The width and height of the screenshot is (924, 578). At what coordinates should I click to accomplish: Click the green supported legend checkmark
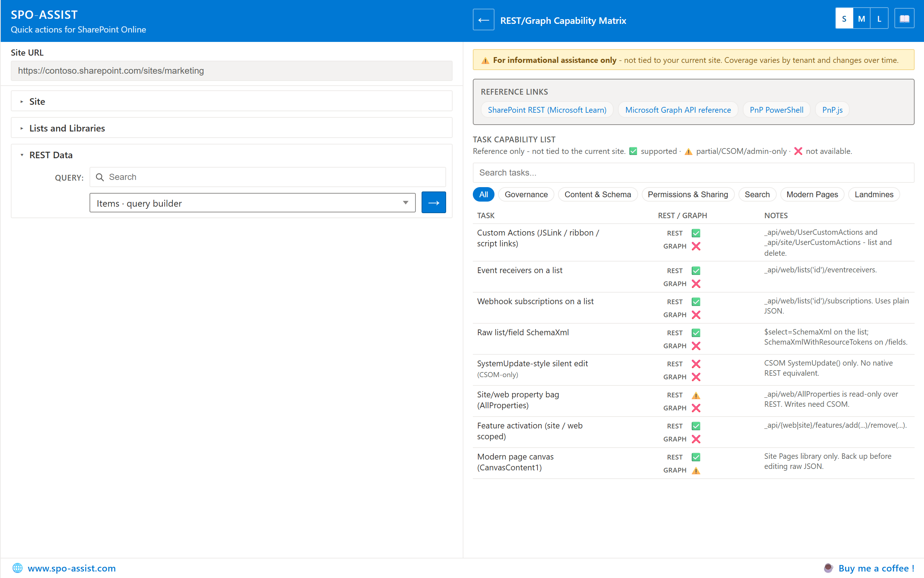pyautogui.click(x=633, y=151)
